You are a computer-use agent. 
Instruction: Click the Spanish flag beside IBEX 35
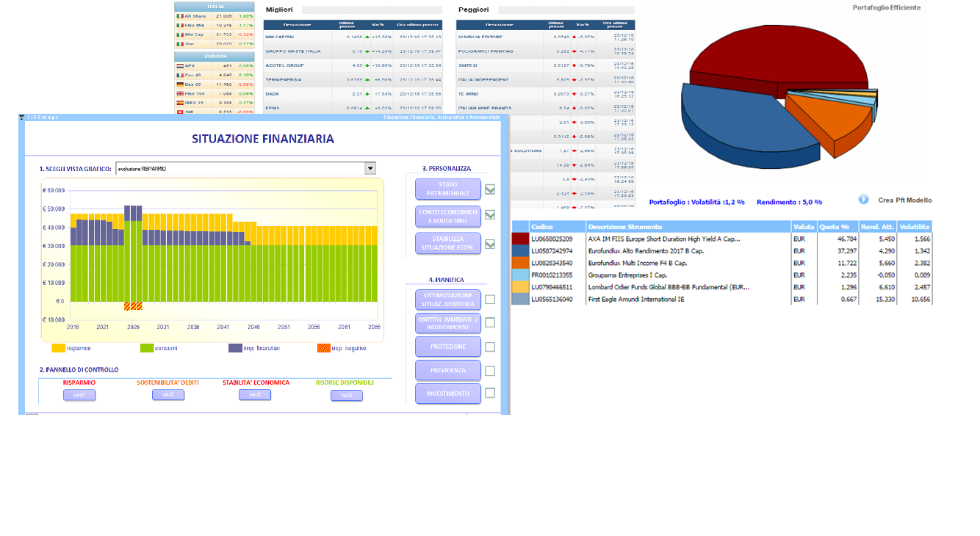(180, 103)
